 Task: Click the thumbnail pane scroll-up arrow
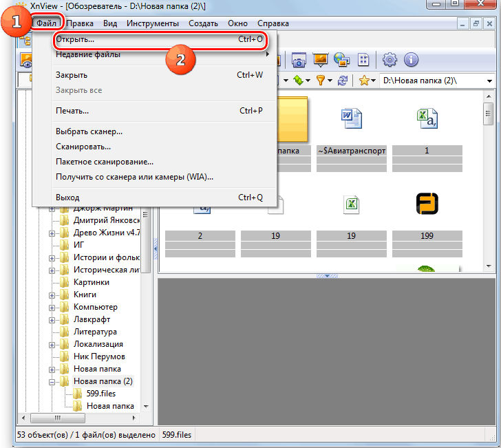tap(489, 96)
